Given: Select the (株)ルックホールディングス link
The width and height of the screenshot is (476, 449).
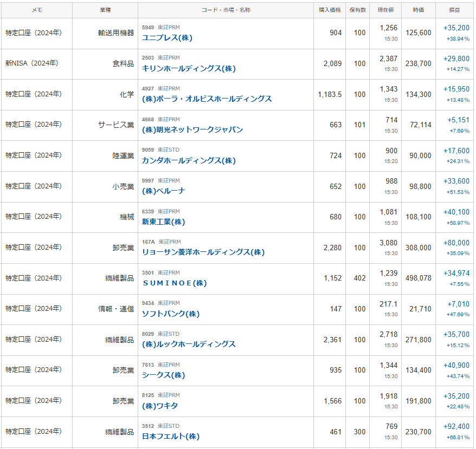Looking at the screenshot, I should coord(189,344).
